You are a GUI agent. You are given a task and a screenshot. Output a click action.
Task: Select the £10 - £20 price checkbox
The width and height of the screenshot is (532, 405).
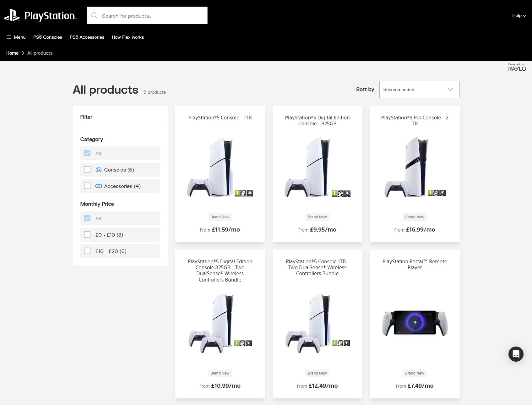tap(87, 251)
